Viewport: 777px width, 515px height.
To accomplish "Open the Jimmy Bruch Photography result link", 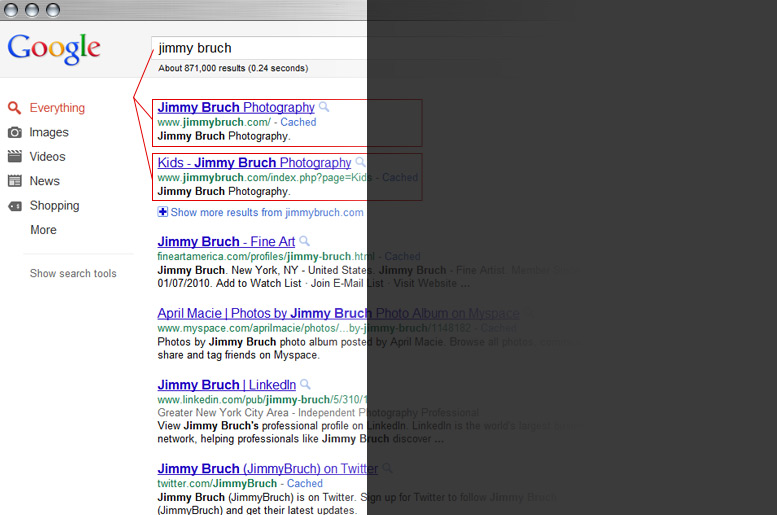I will tap(236, 108).
